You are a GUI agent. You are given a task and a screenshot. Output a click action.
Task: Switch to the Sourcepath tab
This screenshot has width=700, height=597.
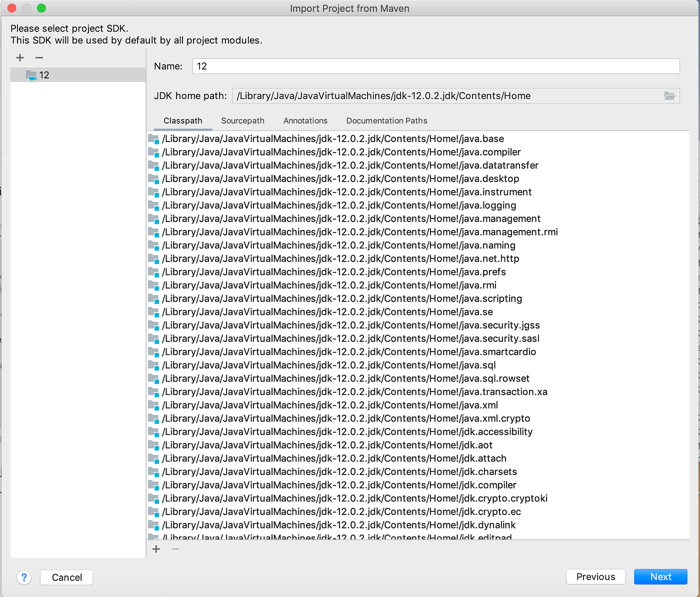coord(242,120)
